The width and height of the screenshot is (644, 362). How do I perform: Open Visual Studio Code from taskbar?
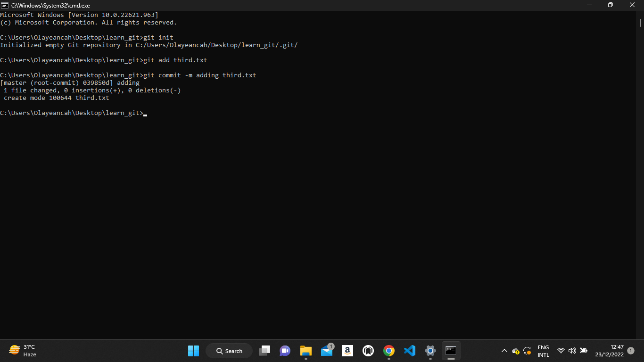(410, 351)
